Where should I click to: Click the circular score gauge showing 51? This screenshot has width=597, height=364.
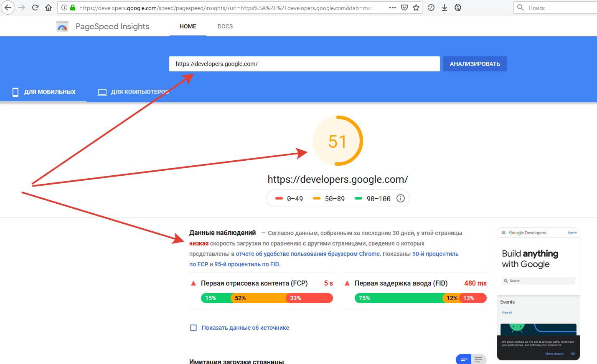pyautogui.click(x=338, y=141)
